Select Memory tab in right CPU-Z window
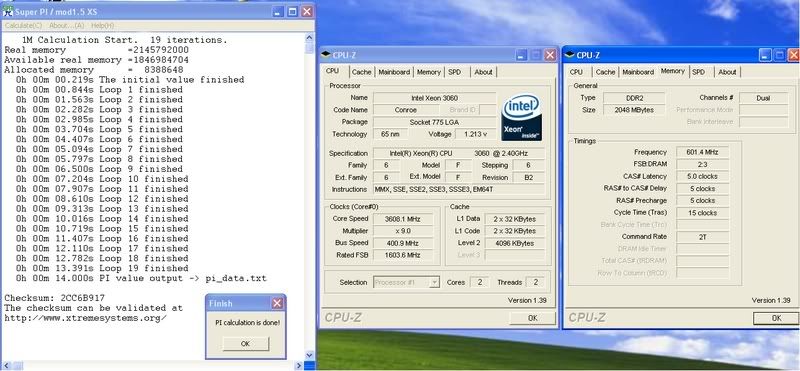800x371 pixels. pos(672,71)
